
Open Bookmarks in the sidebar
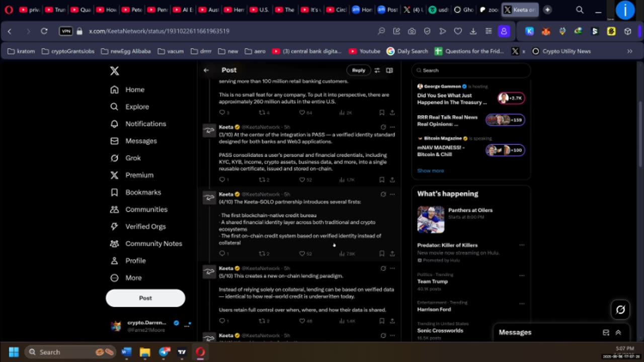(136, 192)
